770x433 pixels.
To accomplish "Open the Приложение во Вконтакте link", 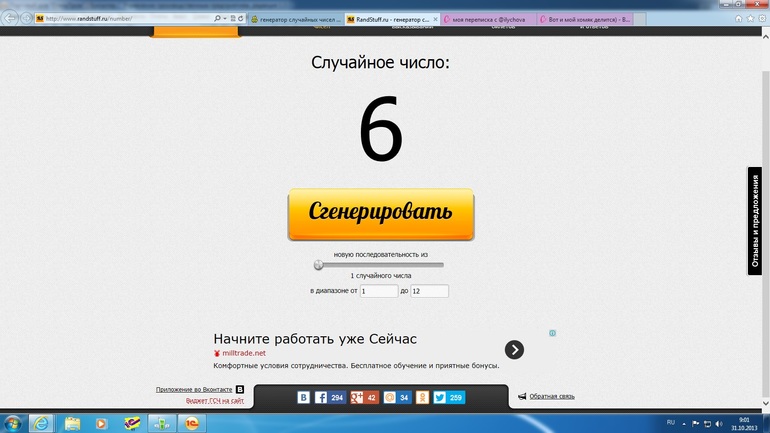I will click(194, 389).
